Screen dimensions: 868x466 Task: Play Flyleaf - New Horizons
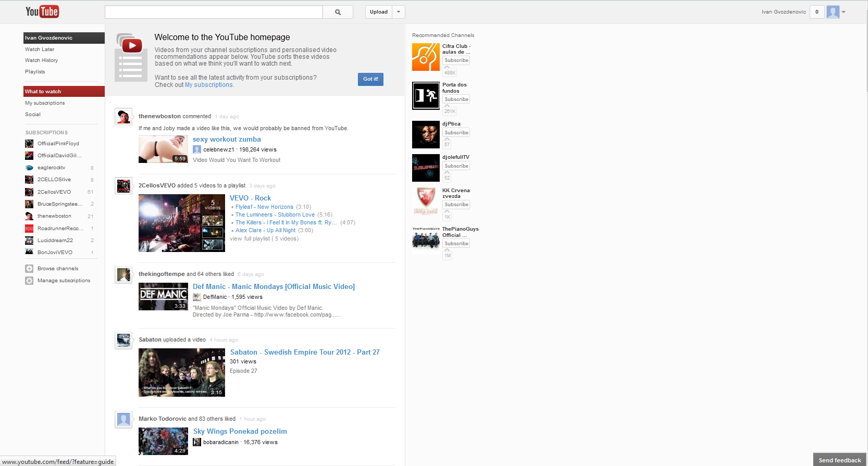264,207
